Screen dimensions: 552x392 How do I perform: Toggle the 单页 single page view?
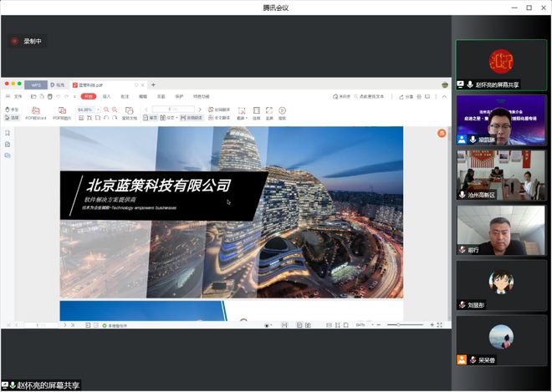pyautogui.click(x=151, y=118)
